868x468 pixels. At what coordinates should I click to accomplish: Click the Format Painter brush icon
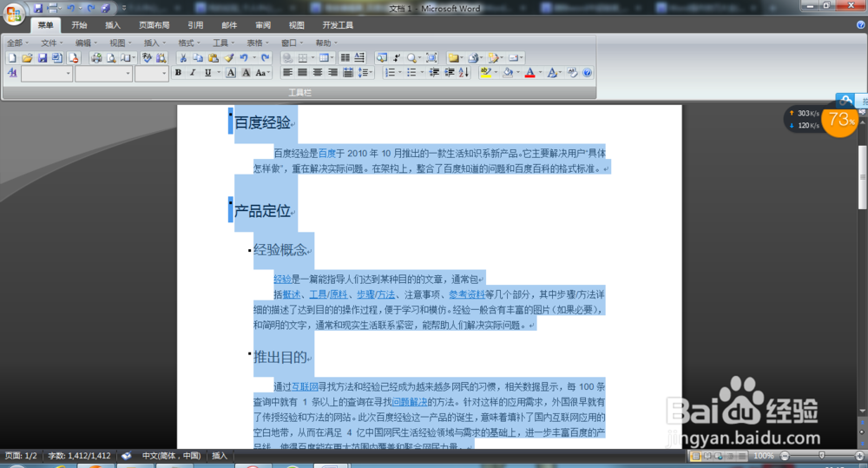coord(228,57)
